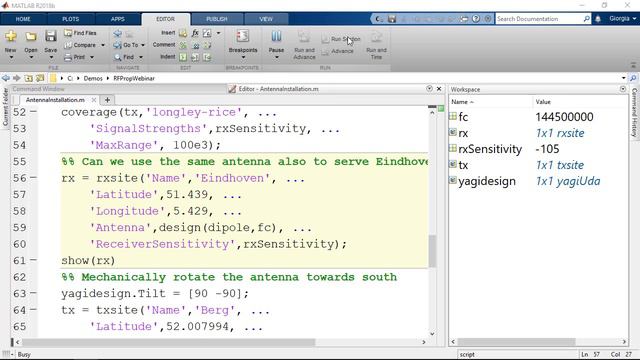Click the Command Window panel title
Screen dimensions: 640x360
click(38, 89)
